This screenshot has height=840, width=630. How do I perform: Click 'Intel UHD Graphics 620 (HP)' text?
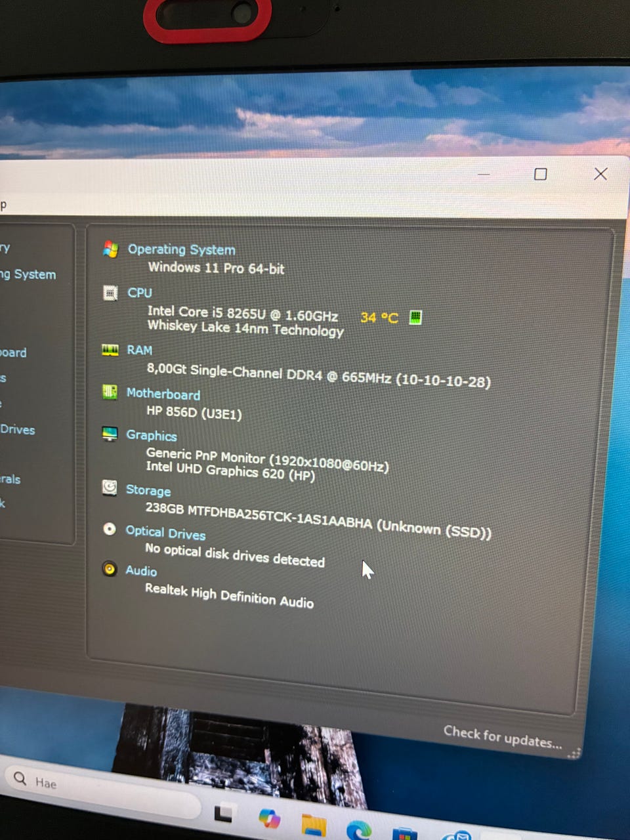[x=230, y=471]
